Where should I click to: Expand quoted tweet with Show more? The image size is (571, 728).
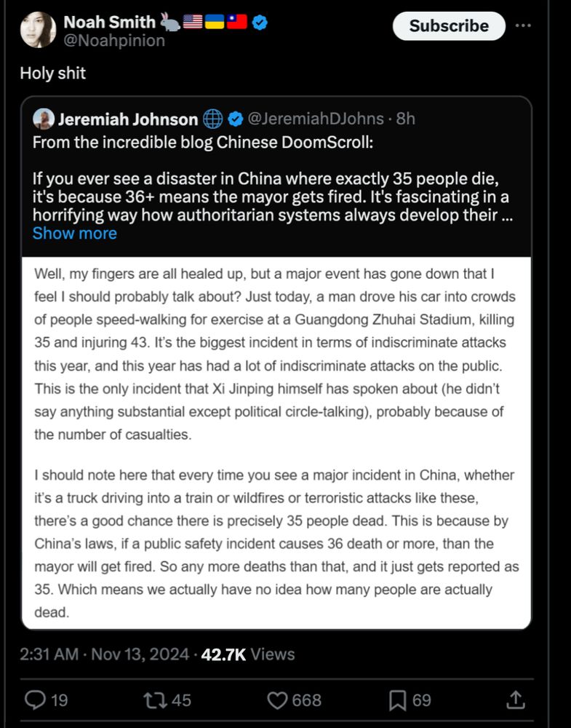[x=74, y=233]
